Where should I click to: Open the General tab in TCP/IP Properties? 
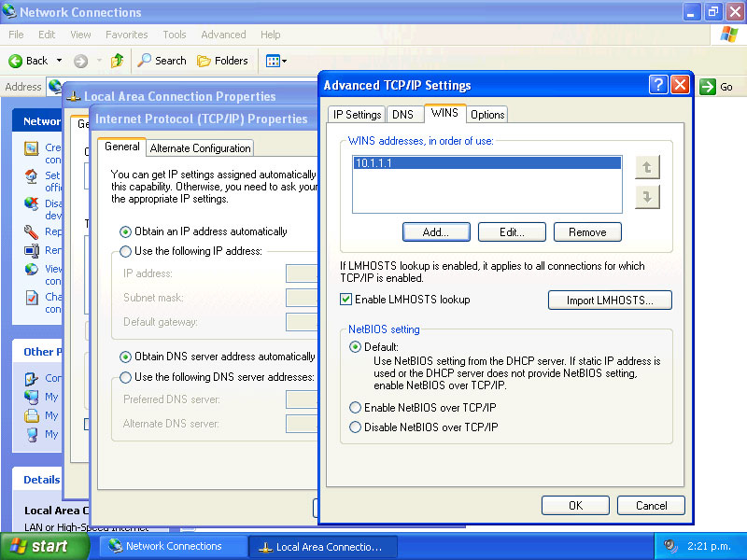(x=122, y=147)
